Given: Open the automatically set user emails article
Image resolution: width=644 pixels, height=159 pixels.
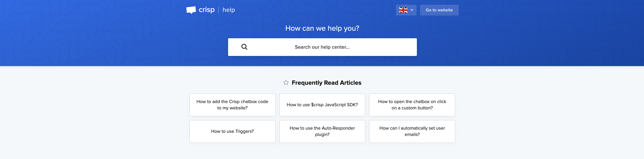Looking at the screenshot, I should pos(412,131).
